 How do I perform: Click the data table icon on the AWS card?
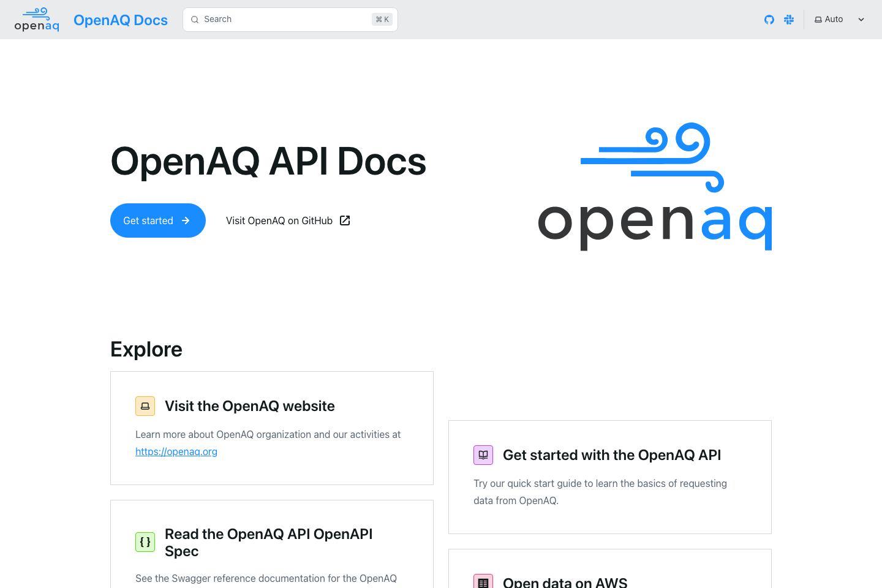coord(483,581)
